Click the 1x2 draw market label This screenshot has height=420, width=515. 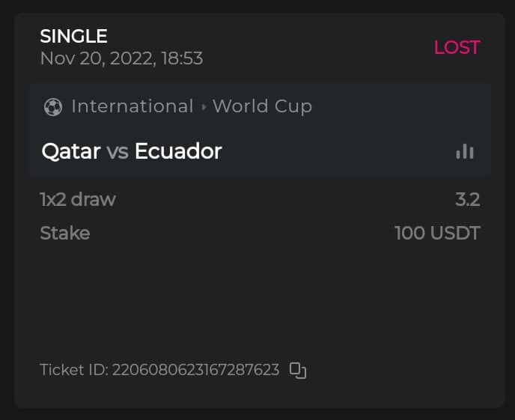click(x=78, y=199)
